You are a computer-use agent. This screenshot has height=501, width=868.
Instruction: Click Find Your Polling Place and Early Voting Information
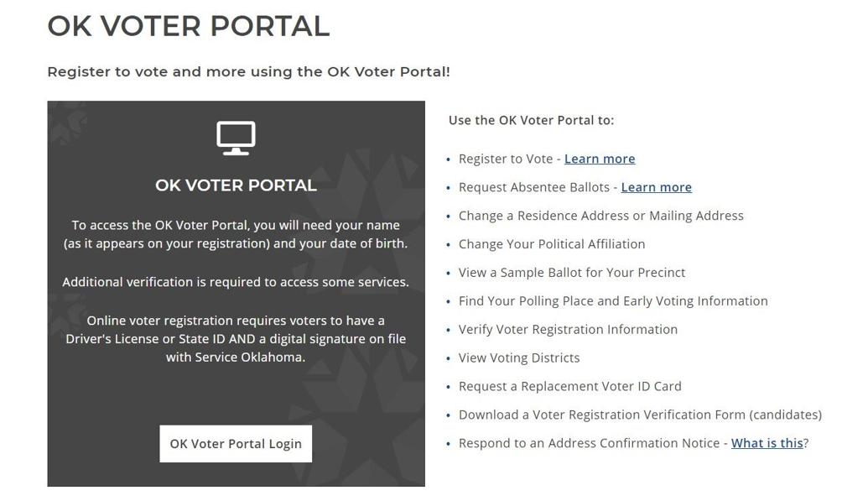click(x=613, y=300)
